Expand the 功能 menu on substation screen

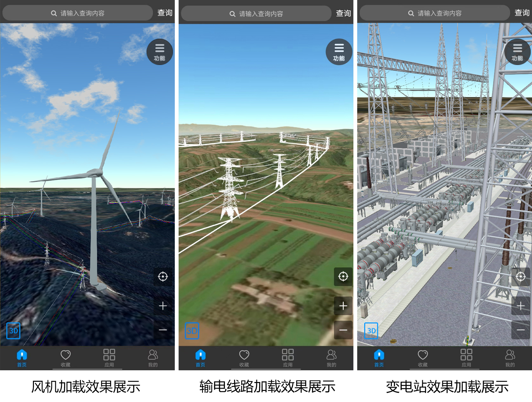[517, 52]
